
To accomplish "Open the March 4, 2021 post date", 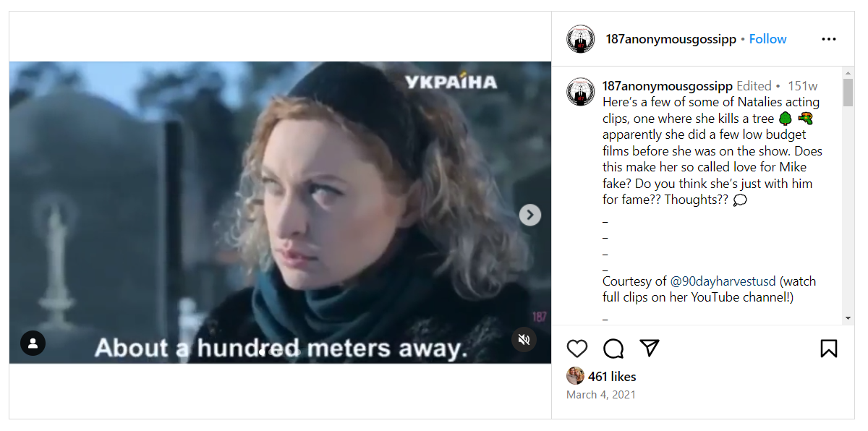I will 600,395.
